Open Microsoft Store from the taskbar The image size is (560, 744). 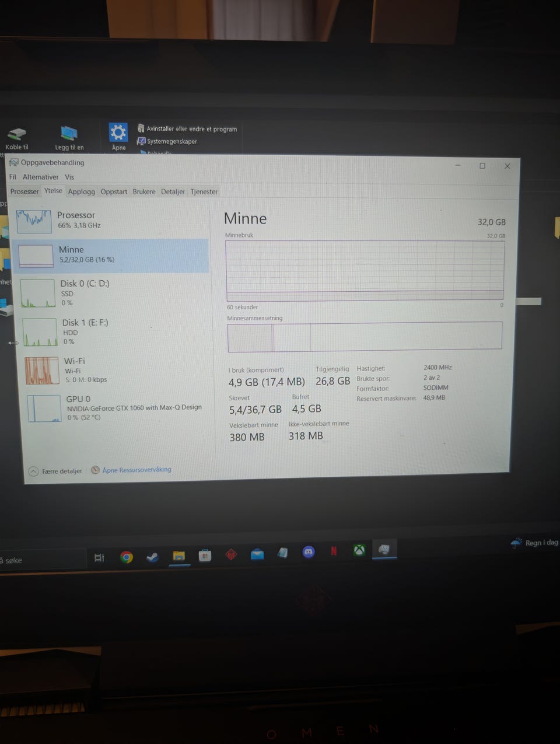coord(205,556)
